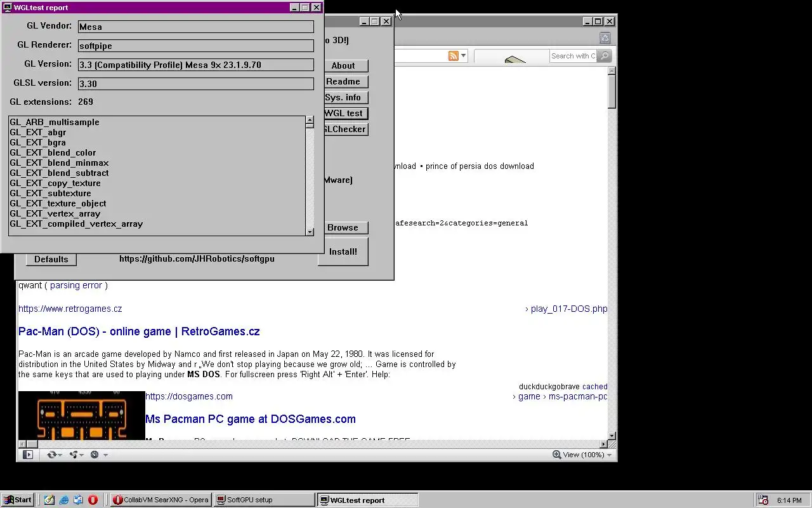Screen dimensions: 812x508
Task: Select GL_EXT_blend_color in extensions list
Action: tap(157, 152)
